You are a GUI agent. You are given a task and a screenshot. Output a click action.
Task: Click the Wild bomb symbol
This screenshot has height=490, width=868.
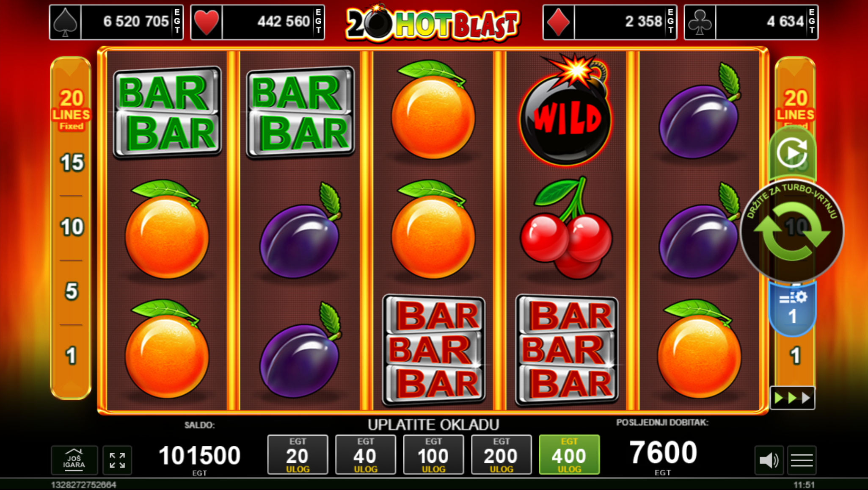coord(566,111)
